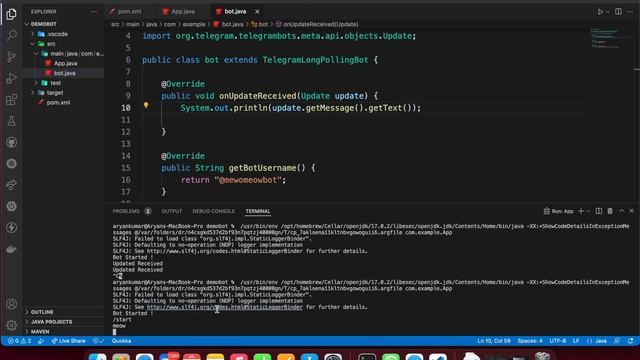Open the Live Share view in activity bar
640x360 pixels.
click(x=11, y=185)
